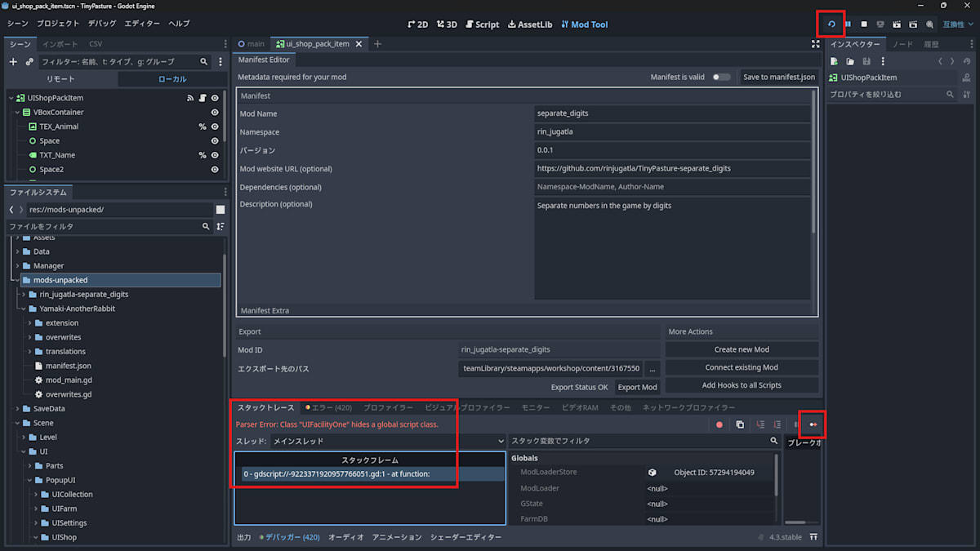The height and width of the screenshot is (551, 980).
Task: Toggle distraction-free mode arrows icon
Action: pyautogui.click(x=815, y=44)
